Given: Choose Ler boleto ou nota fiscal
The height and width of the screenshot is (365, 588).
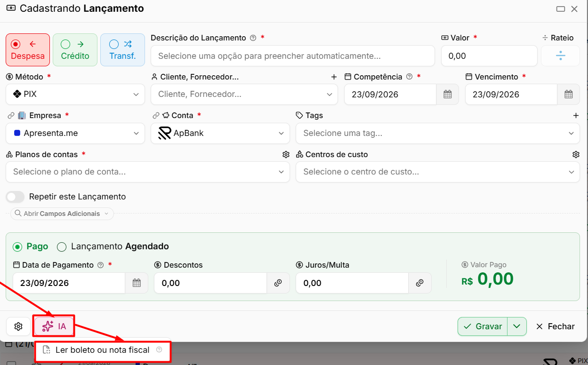Looking at the screenshot, I should click(x=103, y=350).
